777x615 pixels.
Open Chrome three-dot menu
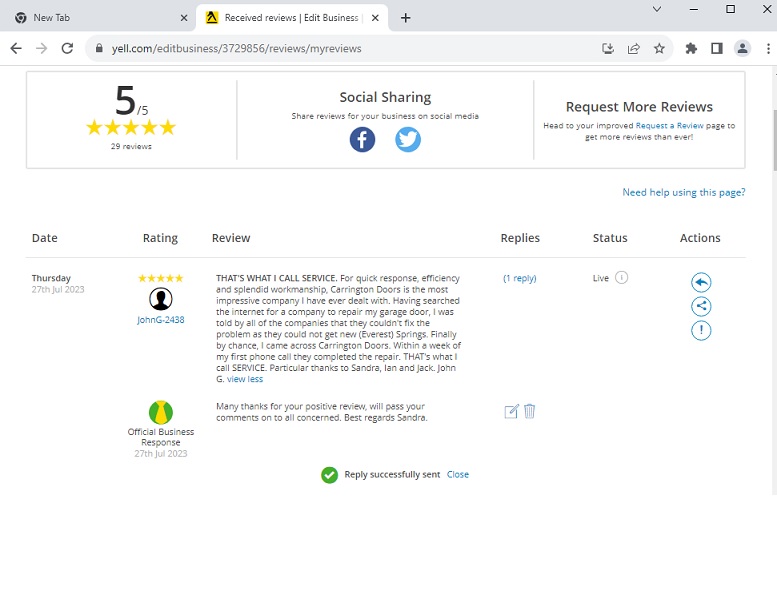[768, 48]
